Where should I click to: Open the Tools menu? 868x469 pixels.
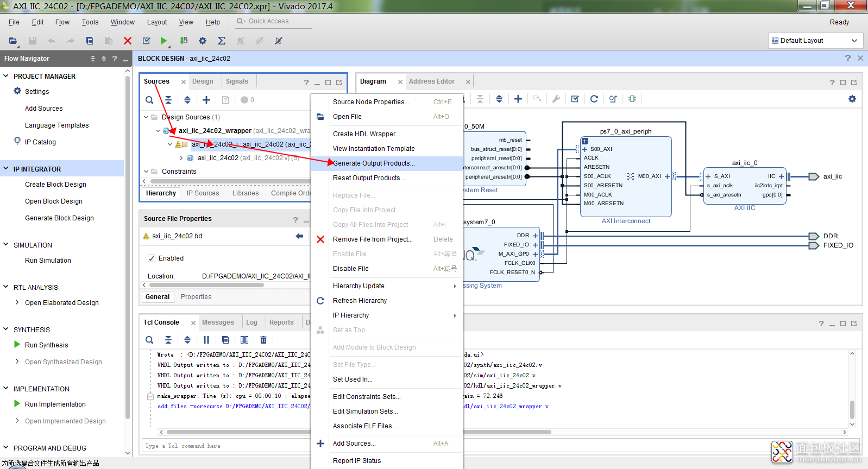tap(90, 22)
